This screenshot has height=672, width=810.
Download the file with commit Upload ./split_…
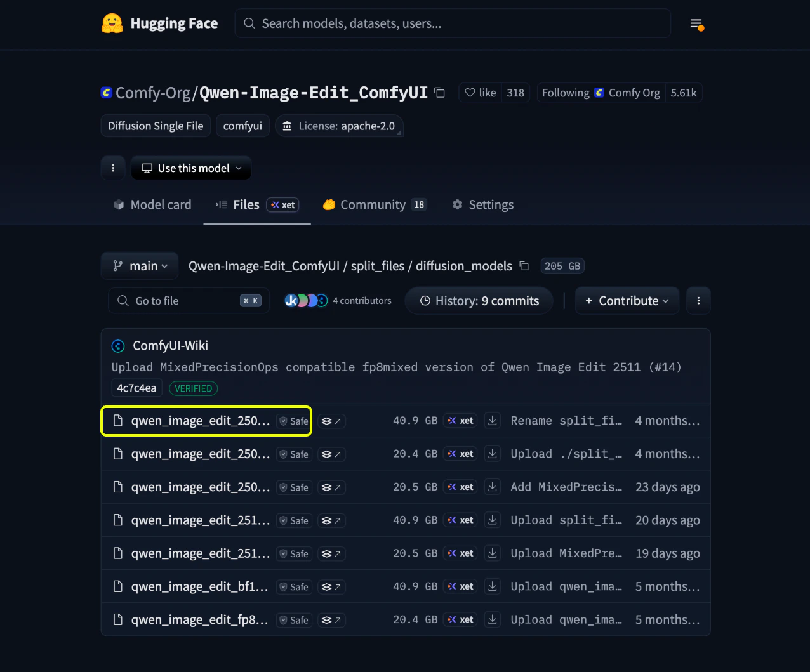pyautogui.click(x=492, y=454)
